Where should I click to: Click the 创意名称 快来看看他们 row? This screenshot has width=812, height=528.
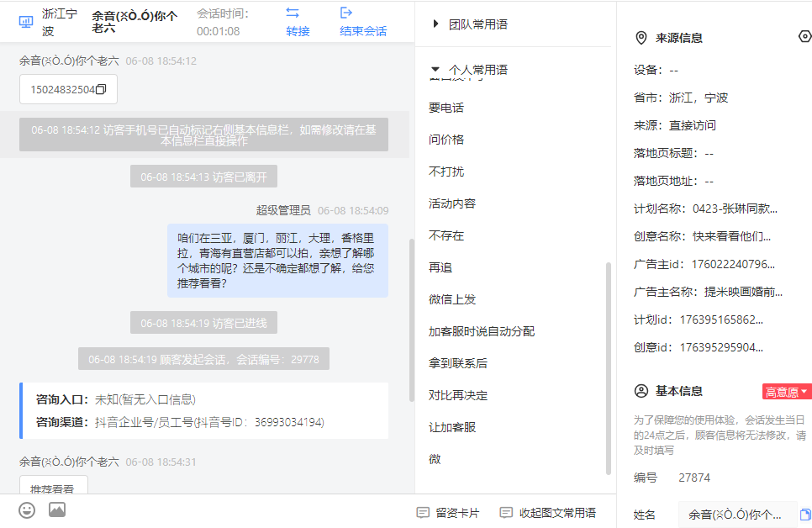tap(702, 236)
